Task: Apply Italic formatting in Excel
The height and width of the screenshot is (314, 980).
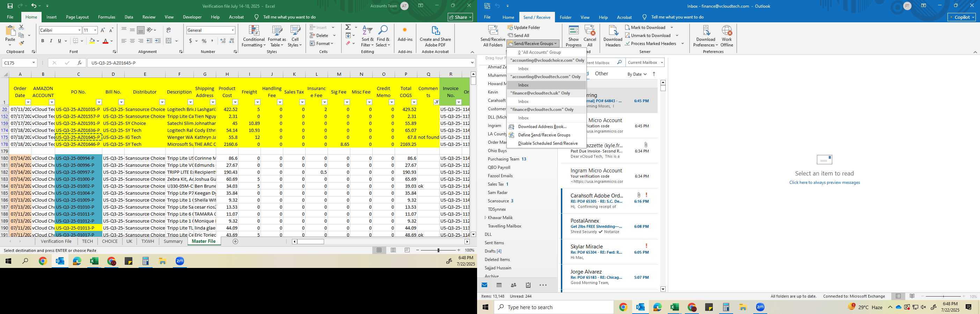Action: click(x=51, y=41)
